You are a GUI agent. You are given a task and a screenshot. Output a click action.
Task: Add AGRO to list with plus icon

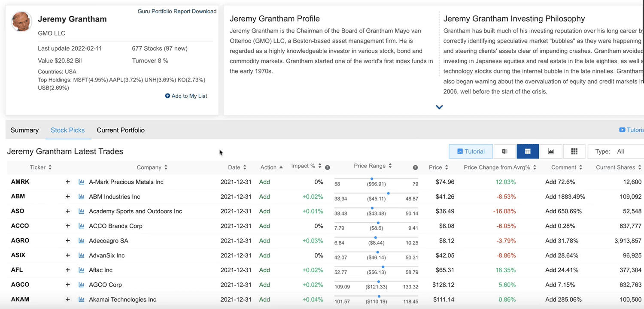tap(67, 241)
